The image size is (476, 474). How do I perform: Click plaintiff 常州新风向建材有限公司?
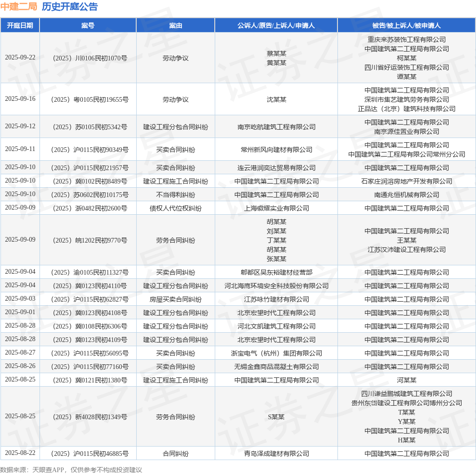277,150
